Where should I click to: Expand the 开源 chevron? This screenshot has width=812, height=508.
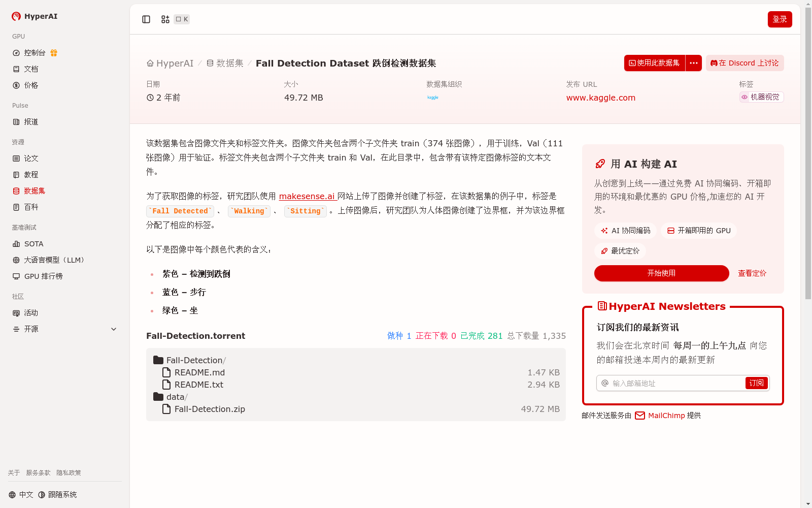(x=114, y=329)
